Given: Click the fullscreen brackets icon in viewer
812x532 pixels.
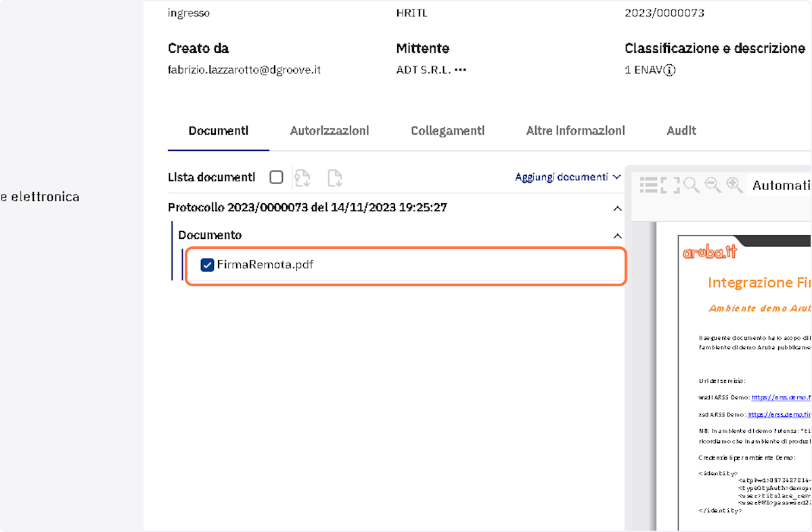Looking at the screenshot, I should [x=671, y=185].
